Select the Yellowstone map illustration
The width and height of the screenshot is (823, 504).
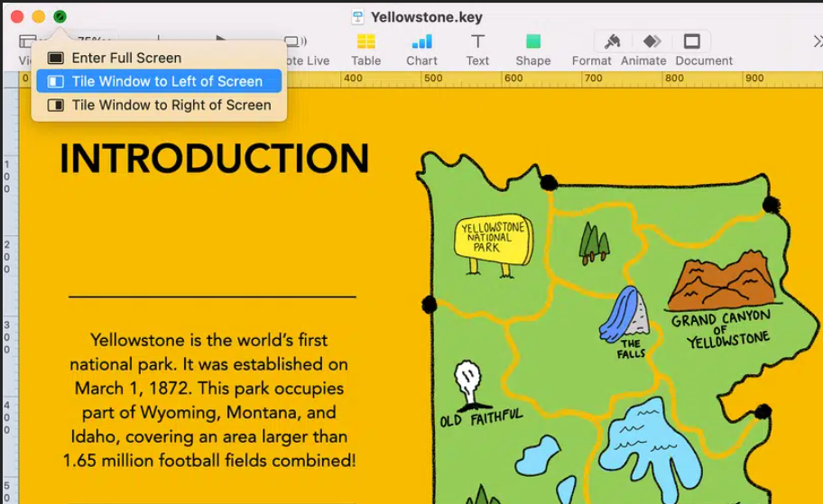point(618,328)
